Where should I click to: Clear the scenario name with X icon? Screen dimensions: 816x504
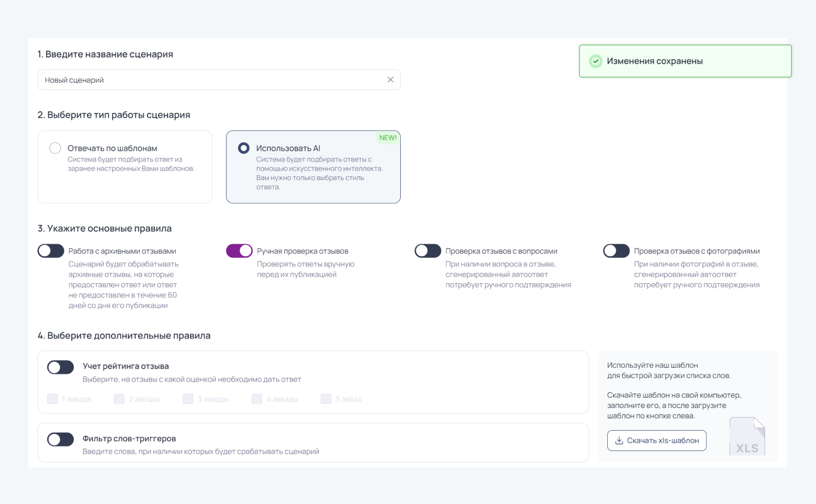pos(391,80)
